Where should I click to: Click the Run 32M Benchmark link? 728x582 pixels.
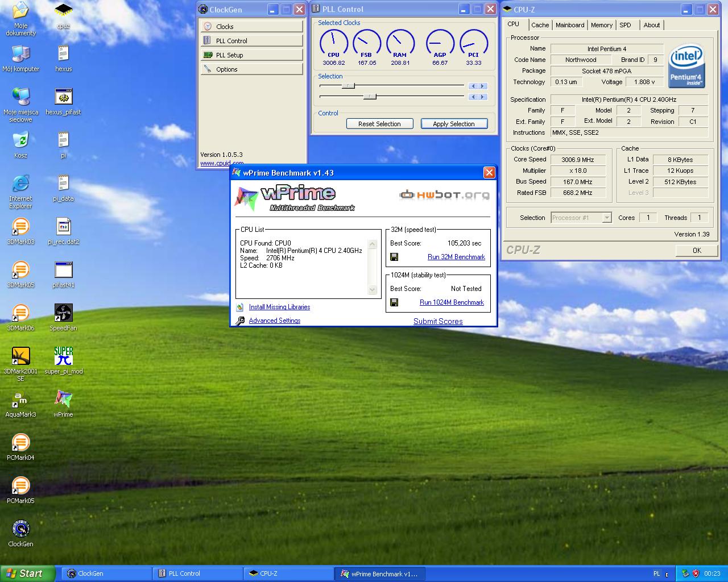tap(456, 257)
